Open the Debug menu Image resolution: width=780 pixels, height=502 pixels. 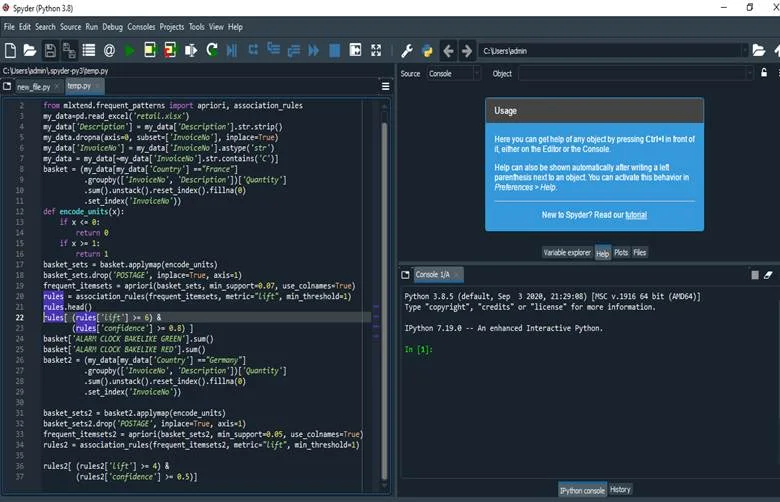[112, 27]
